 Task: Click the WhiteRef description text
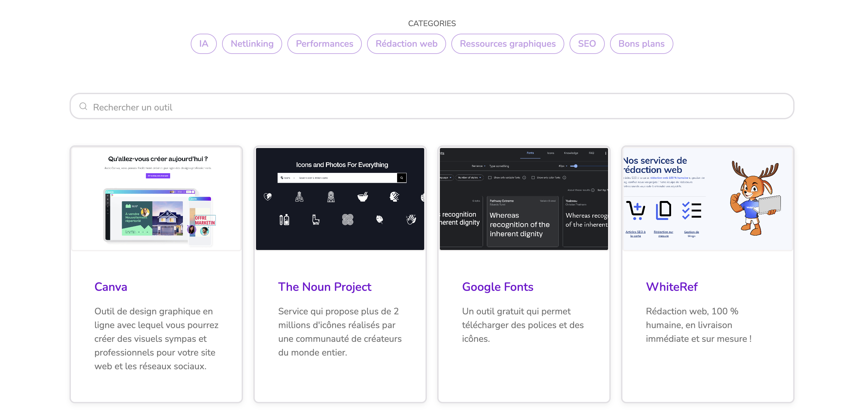pos(699,325)
